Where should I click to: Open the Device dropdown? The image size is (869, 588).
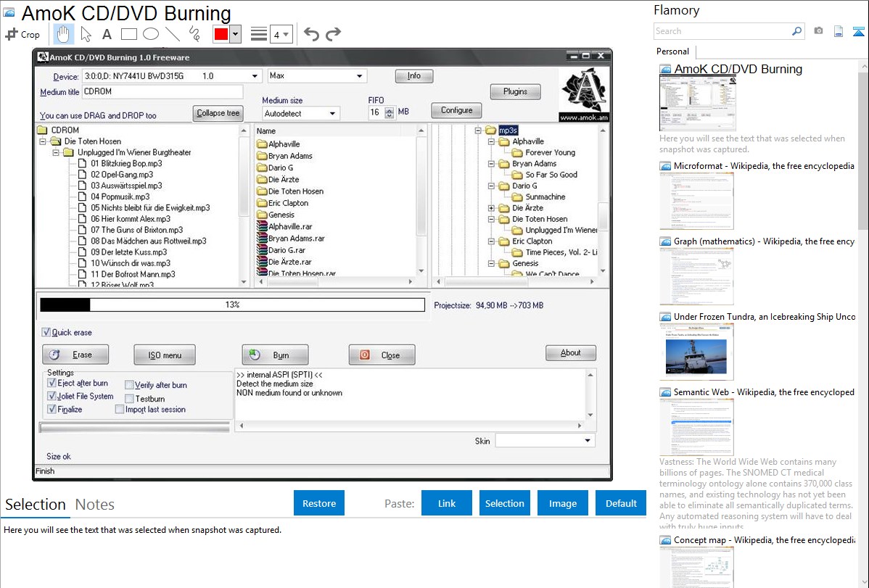pos(255,76)
